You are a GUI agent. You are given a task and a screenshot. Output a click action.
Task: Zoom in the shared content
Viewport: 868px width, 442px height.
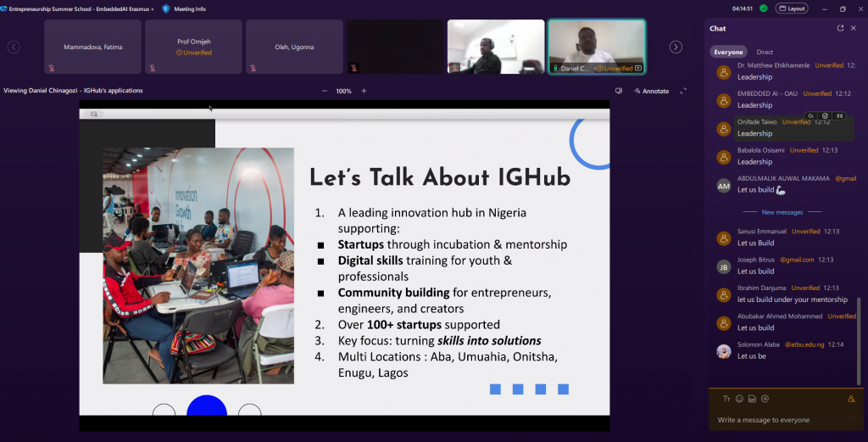tap(364, 91)
